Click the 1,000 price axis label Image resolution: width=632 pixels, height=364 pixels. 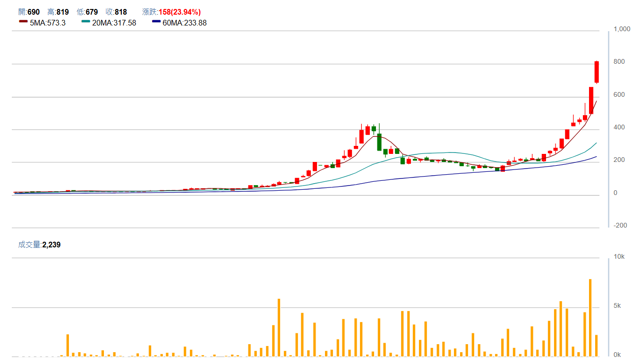(622, 29)
